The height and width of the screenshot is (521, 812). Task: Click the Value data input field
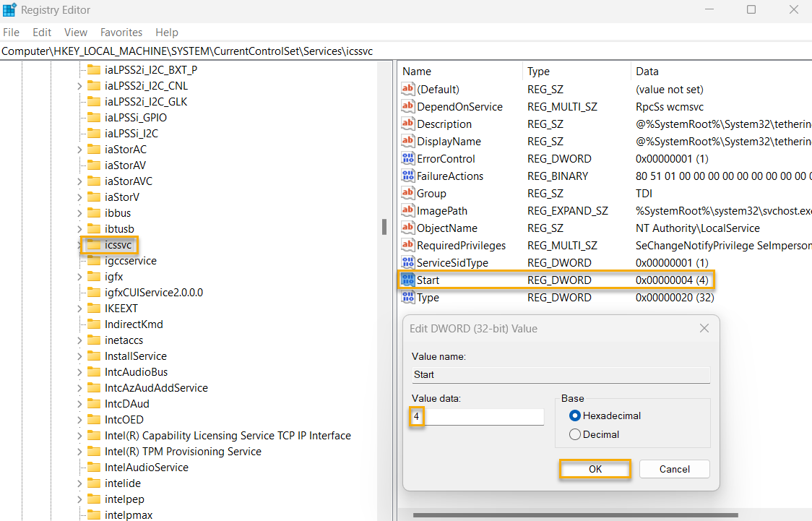pos(477,417)
